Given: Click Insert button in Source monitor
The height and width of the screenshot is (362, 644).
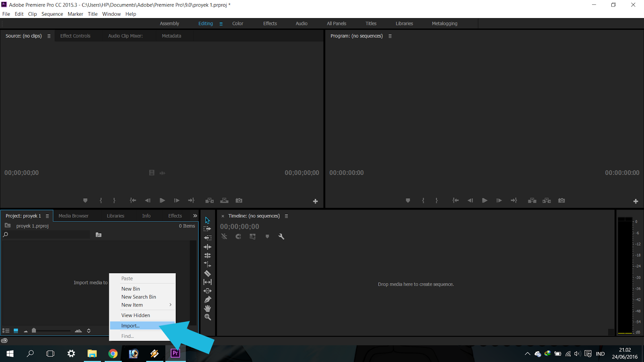Looking at the screenshot, I should click(x=209, y=200).
